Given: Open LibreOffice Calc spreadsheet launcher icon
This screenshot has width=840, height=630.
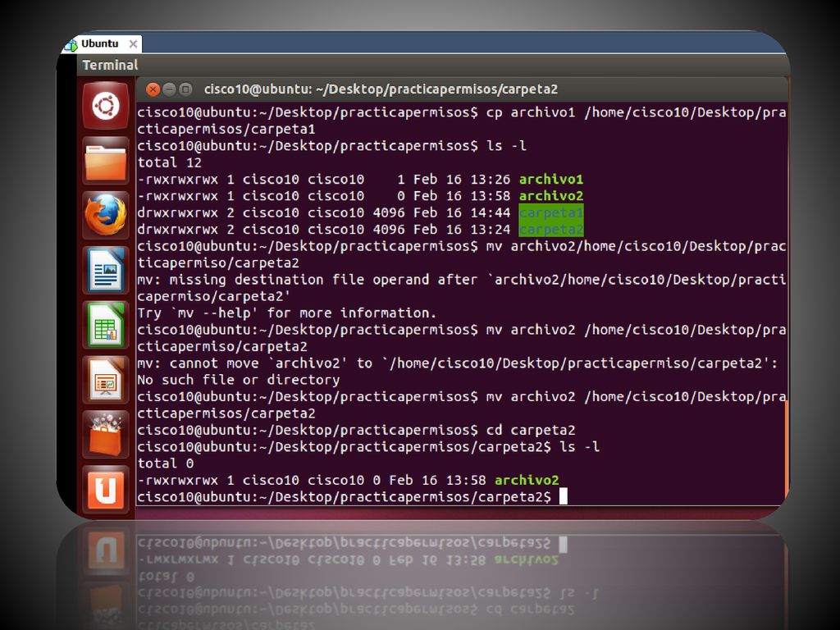Looking at the screenshot, I should pyautogui.click(x=106, y=325).
